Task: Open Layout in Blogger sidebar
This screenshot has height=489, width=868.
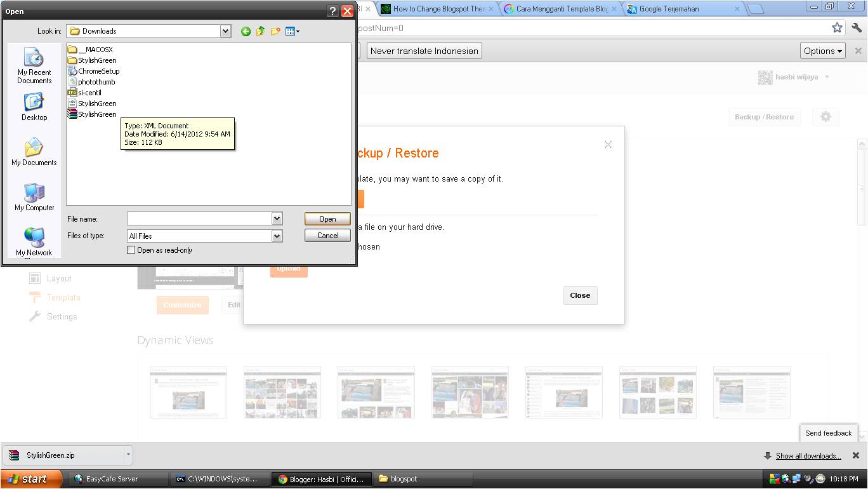Action: [51, 279]
